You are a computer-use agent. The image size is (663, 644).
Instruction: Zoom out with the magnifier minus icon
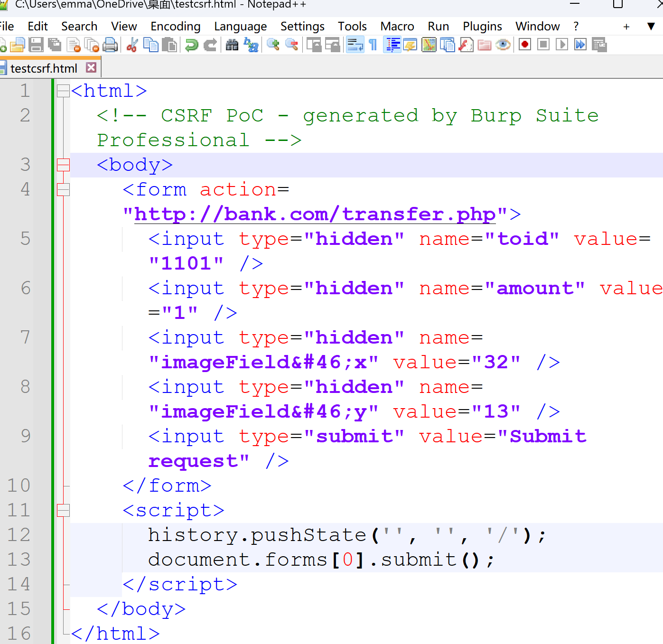[x=291, y=45]
